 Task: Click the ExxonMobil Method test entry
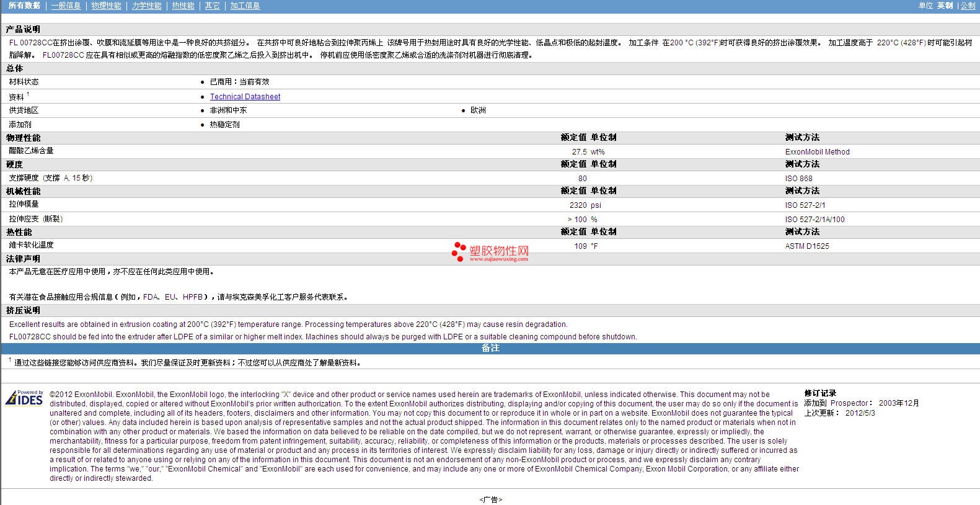click(818, 152)
